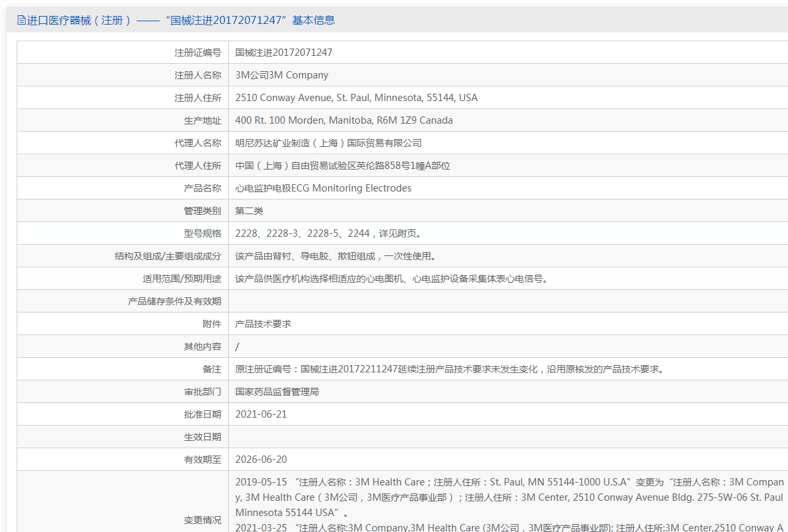788x532 pixels.
Task: Click the document icon beside the page title
Action: click(x=21, y=20)
